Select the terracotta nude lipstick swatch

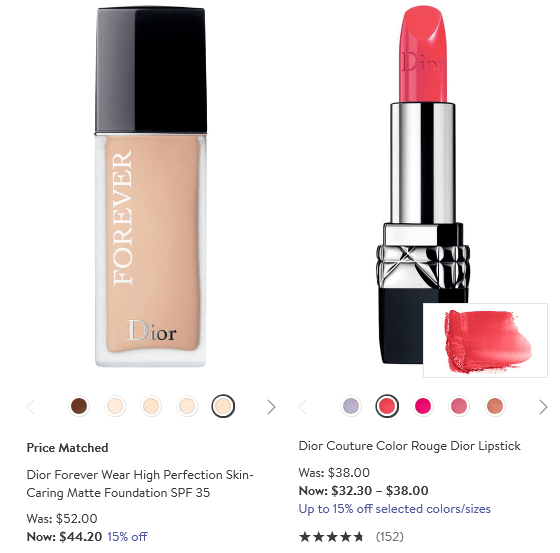pos(495,406)
